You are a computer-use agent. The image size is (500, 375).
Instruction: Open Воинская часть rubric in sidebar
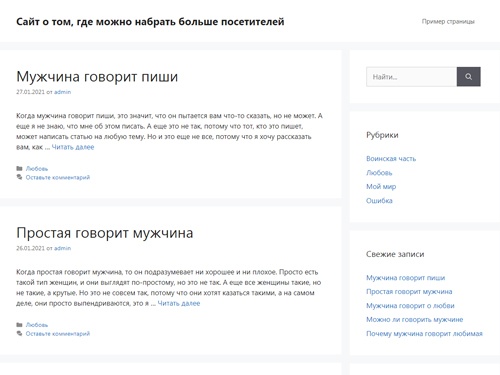point(391,159)
